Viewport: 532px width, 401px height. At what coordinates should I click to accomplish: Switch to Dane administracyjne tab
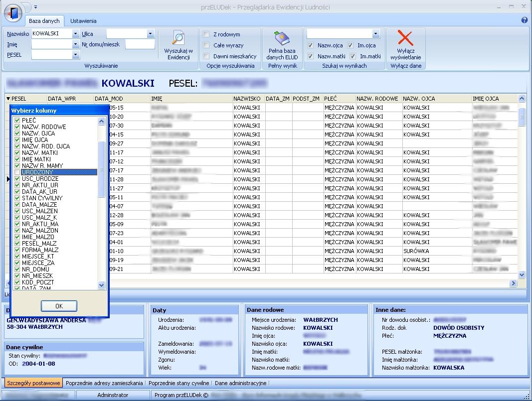[240, 383]
